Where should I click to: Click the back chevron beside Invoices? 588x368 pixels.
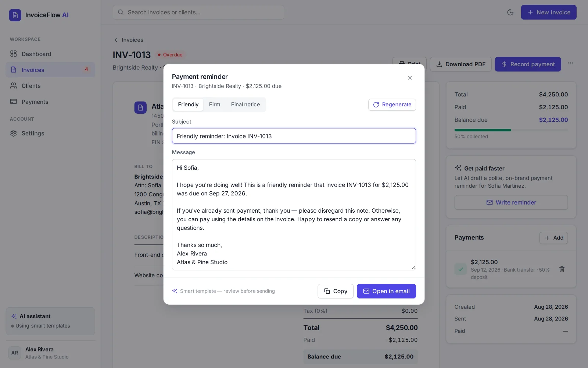tap(116, 40)
